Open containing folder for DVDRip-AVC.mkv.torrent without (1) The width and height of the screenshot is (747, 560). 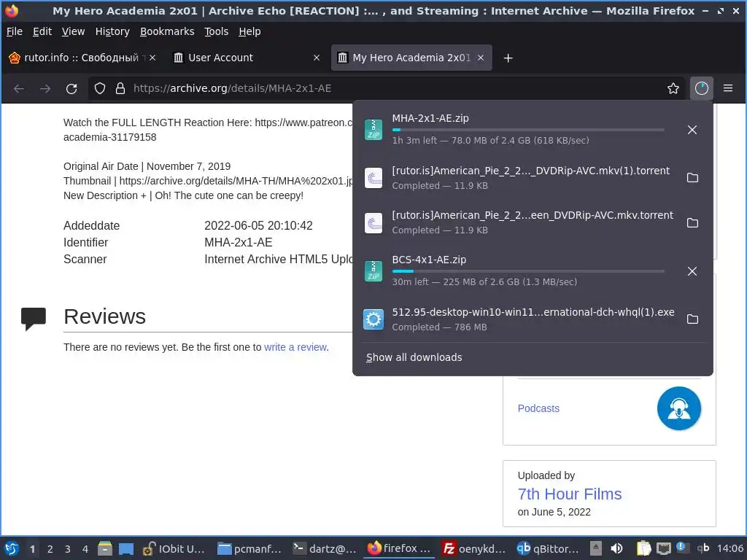[692, 222]
